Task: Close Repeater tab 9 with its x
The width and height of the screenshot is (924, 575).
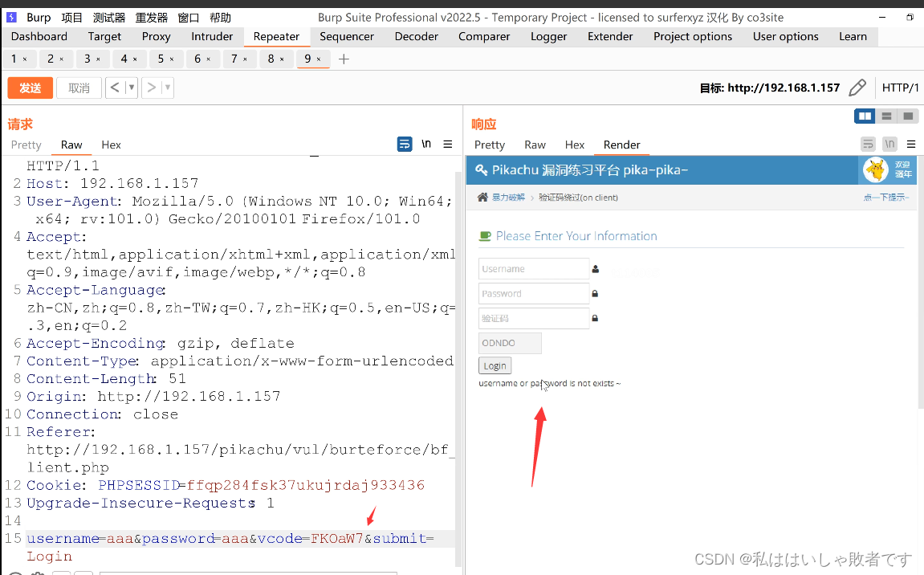Action: tap(319, 59)
